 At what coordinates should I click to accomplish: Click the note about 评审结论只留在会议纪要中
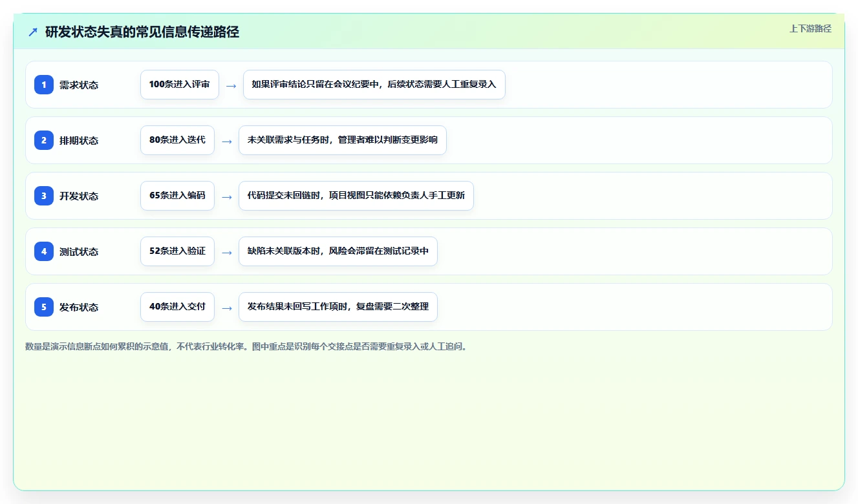374,85
